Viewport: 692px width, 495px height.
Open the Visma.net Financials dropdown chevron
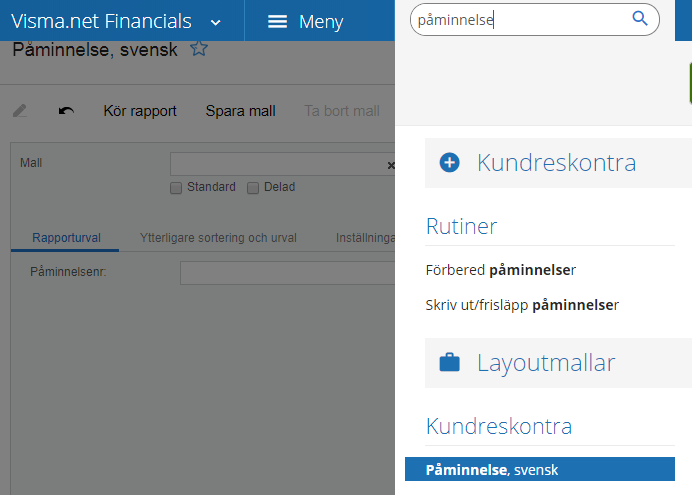point(215,22)
